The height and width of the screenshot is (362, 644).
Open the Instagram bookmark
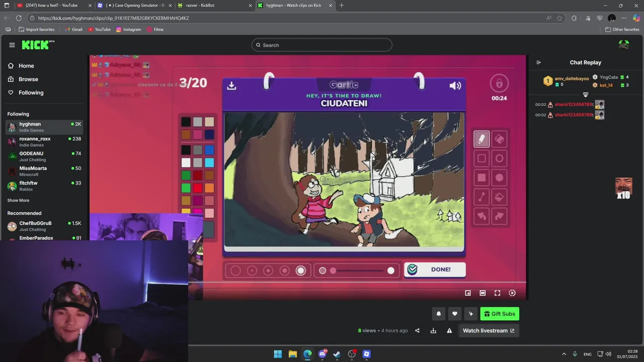[x=129, y=29]
